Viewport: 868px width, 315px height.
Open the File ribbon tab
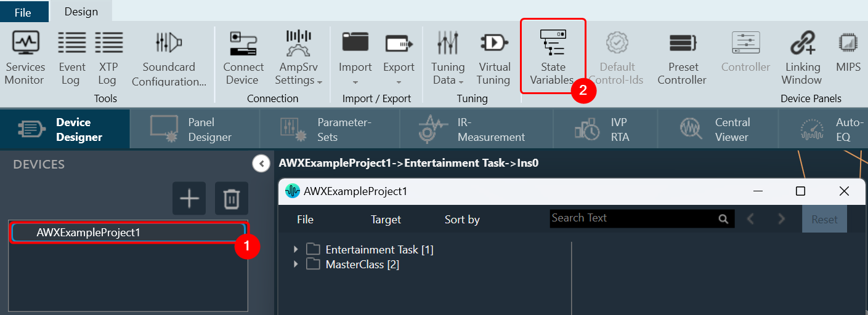(x=23, y=12)
